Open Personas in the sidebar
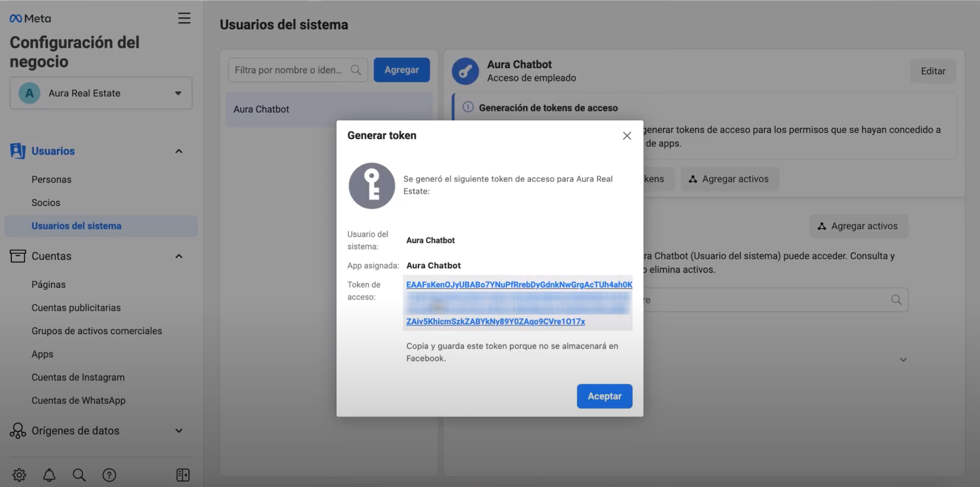Screen dimensions: 980x487 pyautogui.click(x=51, y=180)
